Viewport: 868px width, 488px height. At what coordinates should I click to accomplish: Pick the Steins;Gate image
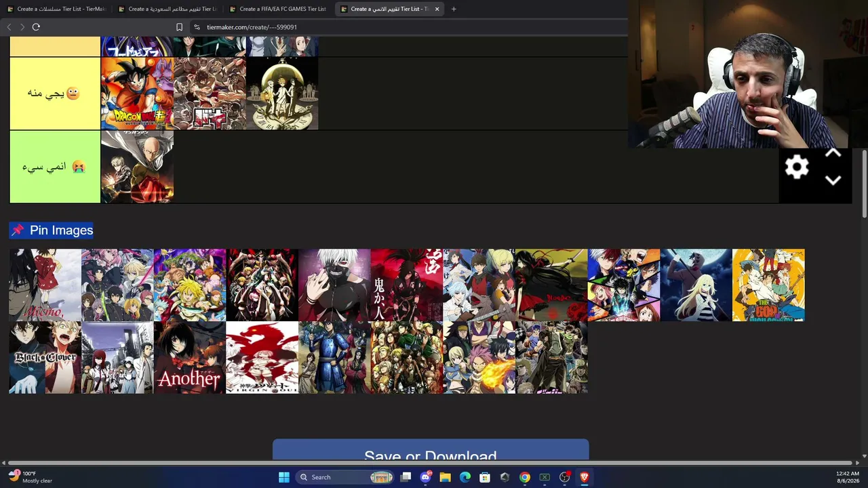(x=117, y=357)
